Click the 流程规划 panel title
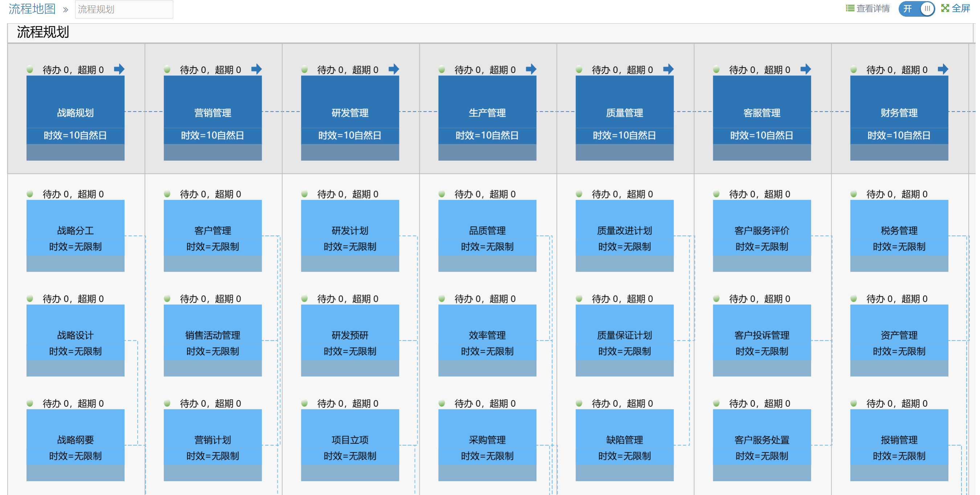This screenshot has width=980, height=495. (43, 32)
